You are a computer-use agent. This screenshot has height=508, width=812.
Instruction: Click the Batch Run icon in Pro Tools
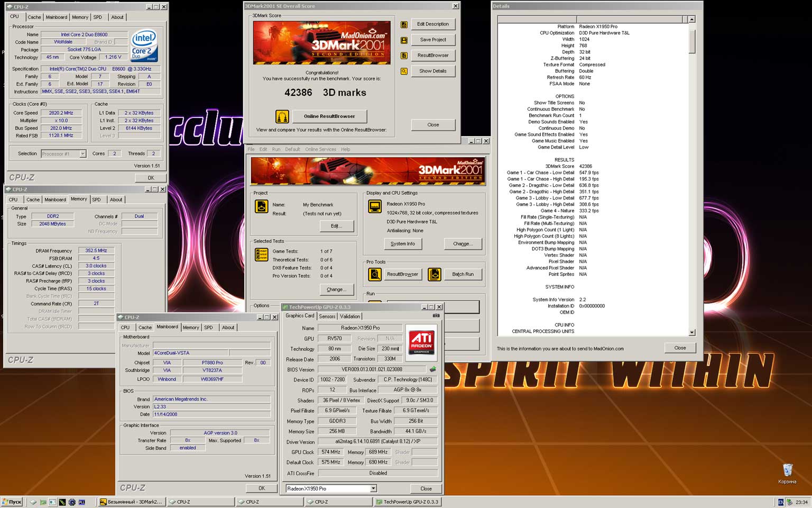coord(435,274)
